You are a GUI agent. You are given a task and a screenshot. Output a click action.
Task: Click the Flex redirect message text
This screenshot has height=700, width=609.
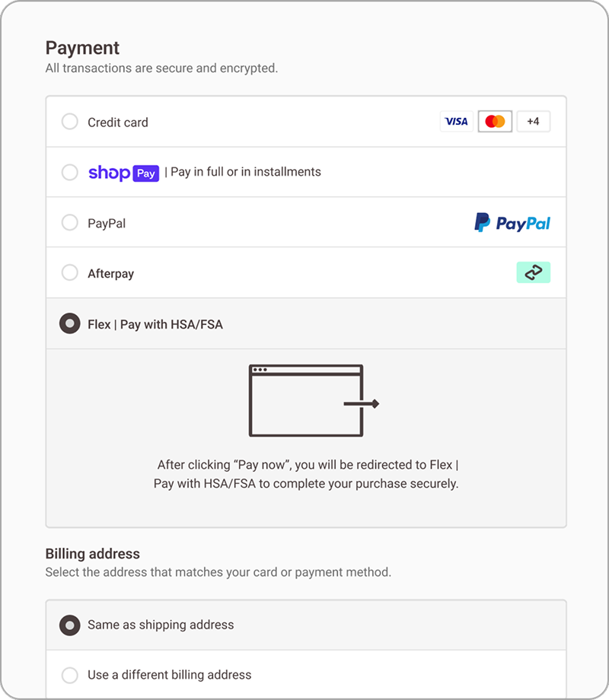(306, 474)
